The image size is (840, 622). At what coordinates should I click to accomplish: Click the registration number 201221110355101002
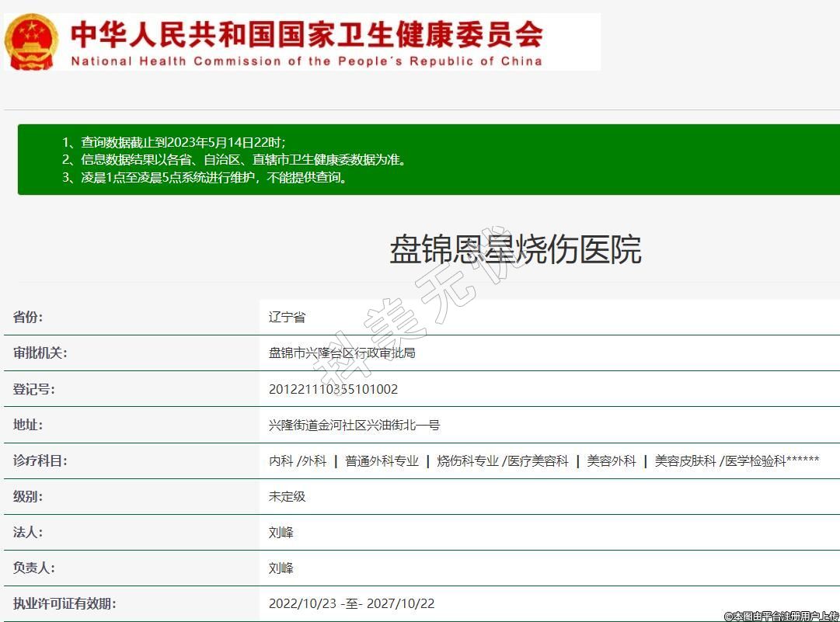coord(333,389)
